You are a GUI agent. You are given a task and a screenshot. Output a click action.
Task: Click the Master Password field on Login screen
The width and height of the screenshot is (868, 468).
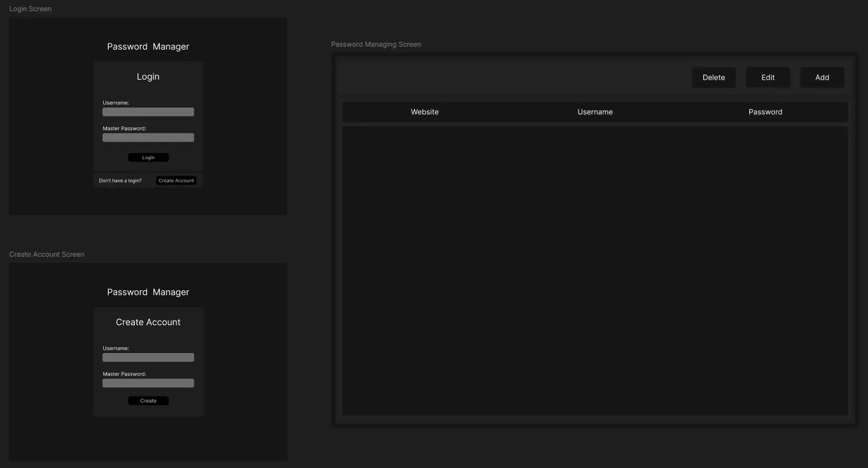[x=148, y=137]
